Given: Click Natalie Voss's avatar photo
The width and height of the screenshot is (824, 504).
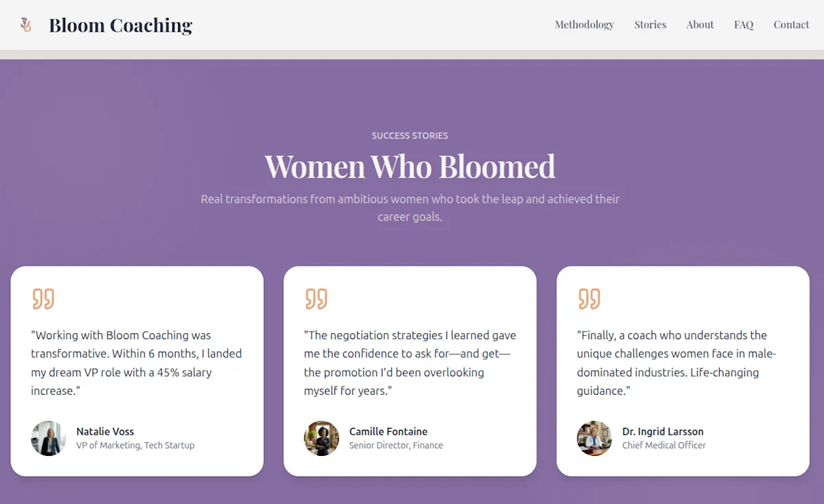Looking at the screenshot, I should [x=48, y=438].
